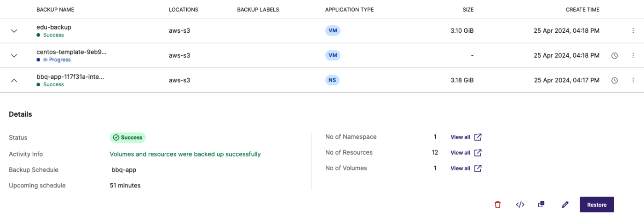Open three-dot menu for centos-template backup

(633, 56)
